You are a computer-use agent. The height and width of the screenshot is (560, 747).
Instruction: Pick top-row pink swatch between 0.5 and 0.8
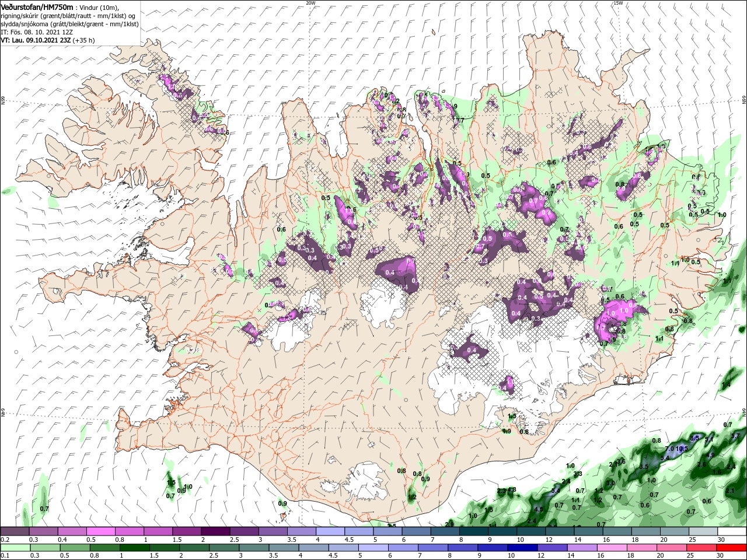tap(100, 531)
